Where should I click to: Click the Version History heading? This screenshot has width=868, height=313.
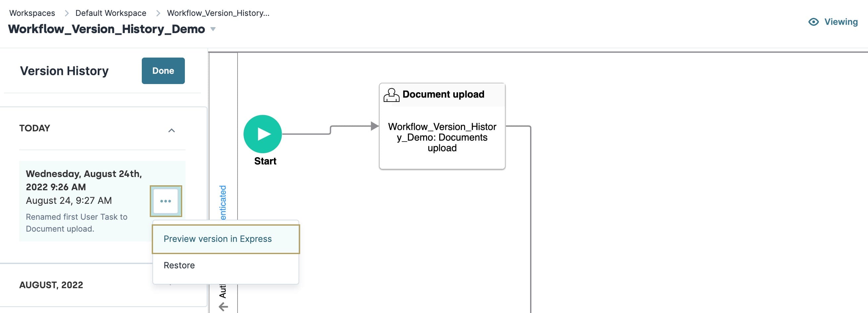64,71
